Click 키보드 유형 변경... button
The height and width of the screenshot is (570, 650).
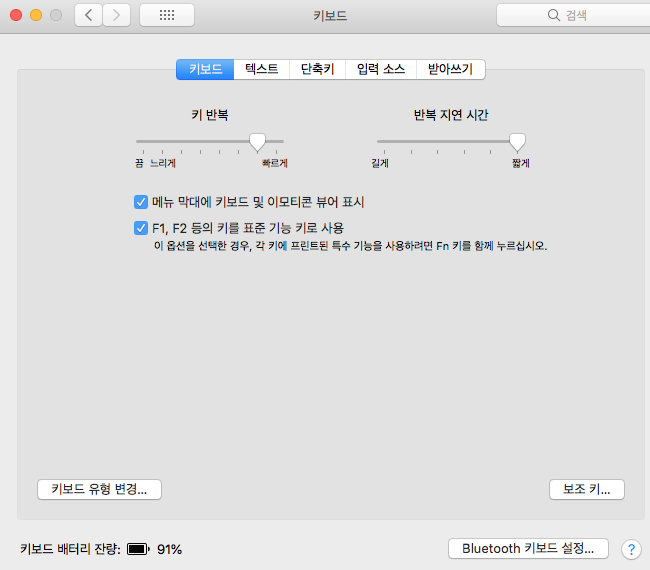[x=99, y=490]
